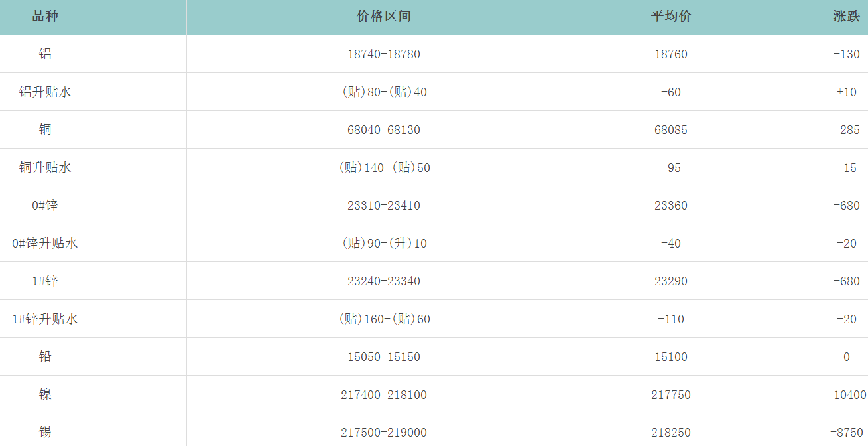The width and height of the screenshot is (868, 446).
Task: Select aluminum price range 18740-18780
Action: (x=384, y=54)
